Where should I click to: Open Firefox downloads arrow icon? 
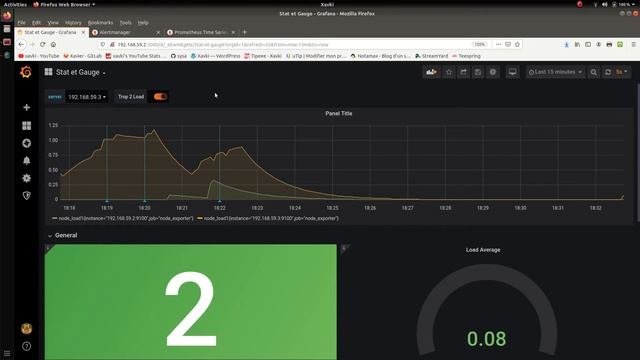[x=567, y=44]
